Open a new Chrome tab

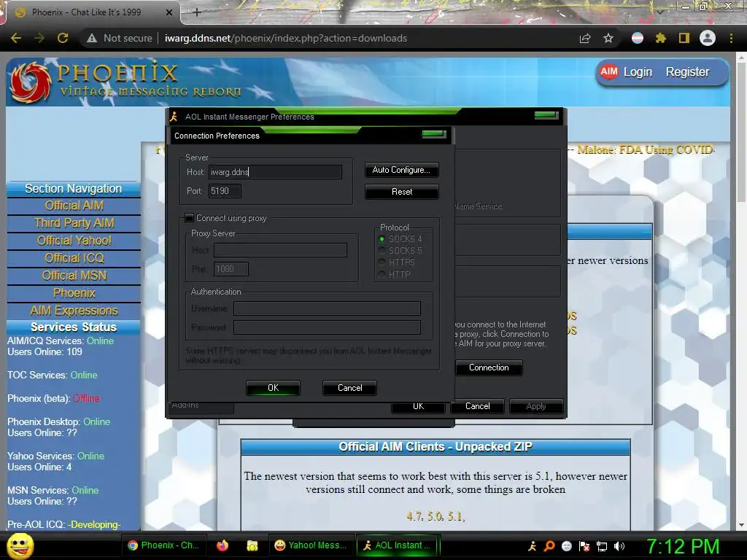[x=197, y=12]
